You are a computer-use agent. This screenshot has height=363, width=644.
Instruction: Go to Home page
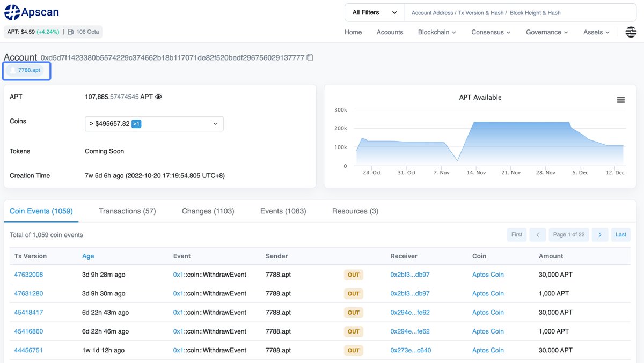353,32
